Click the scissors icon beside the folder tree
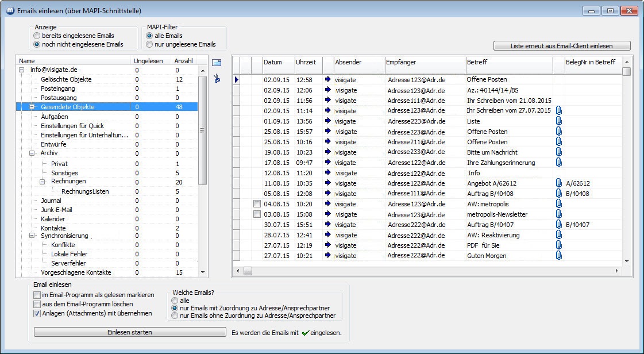The width and height of the screenshot is (644, 354). pyautogui.click(x=217, y=79)
